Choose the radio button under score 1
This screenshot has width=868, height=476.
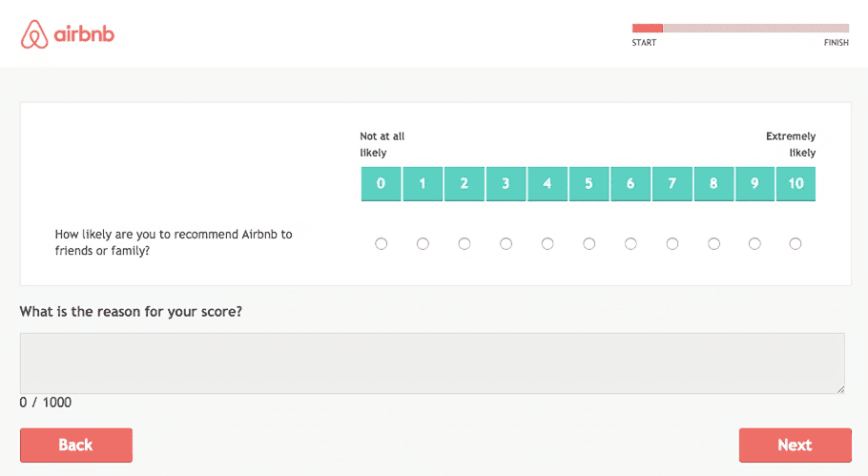point(423,243)
